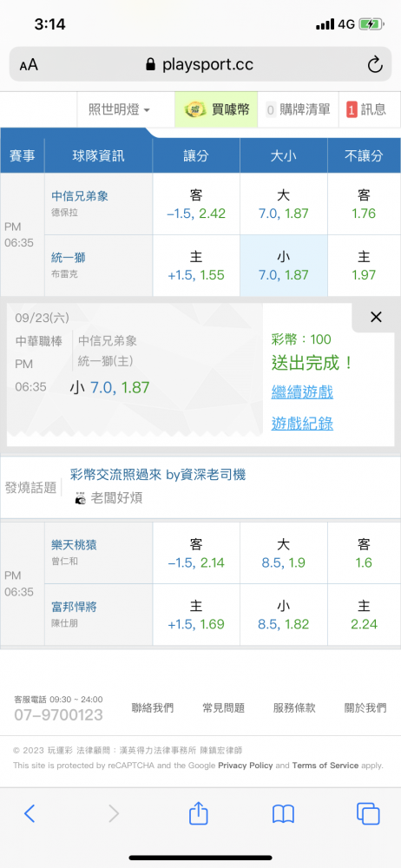The height and width of the screenshot is (868, 401).
Task: Click 繼續遊戲 link
Action: tap(302, 393)
